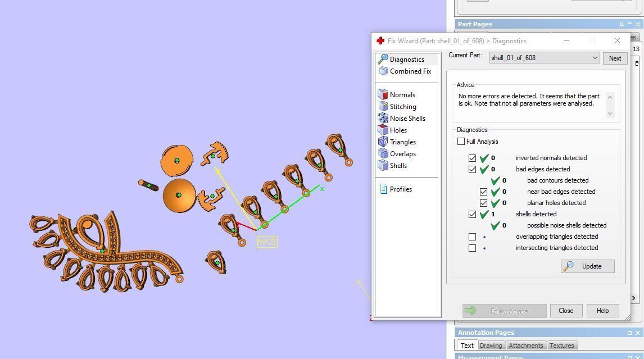The width and height of the screenshot is (644, 359).
Task: Enable intersecting triangles detected checkbox
Action: (472, 248)
